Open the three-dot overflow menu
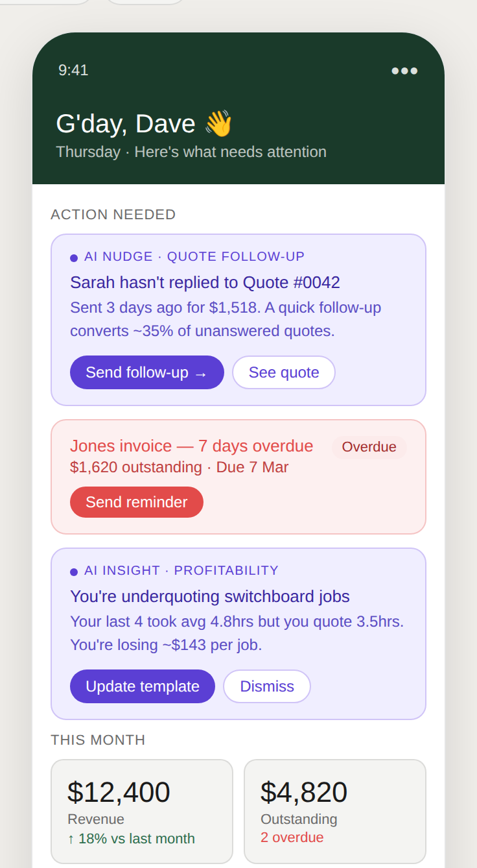The height and width of the screenshot is (868, 477). (x=404, y=71)
